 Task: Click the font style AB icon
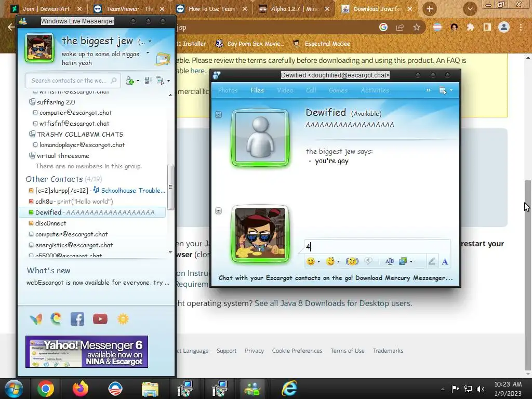pos(390,261)
